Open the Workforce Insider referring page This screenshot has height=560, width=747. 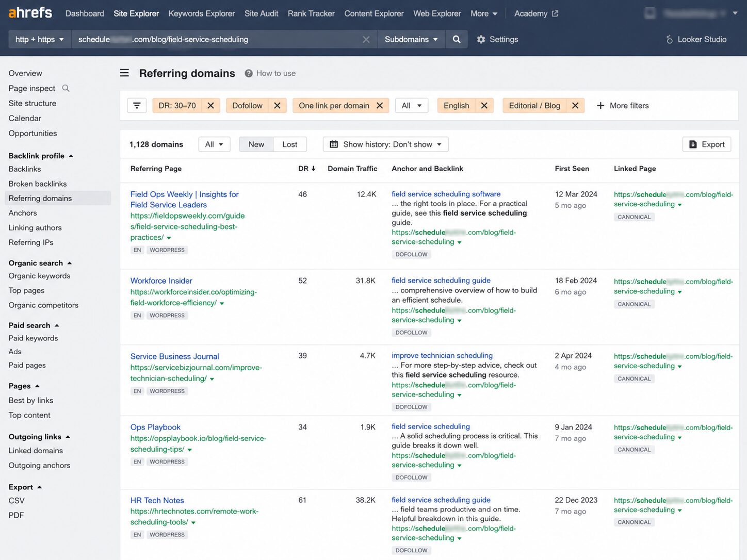(x=161, y=281)
